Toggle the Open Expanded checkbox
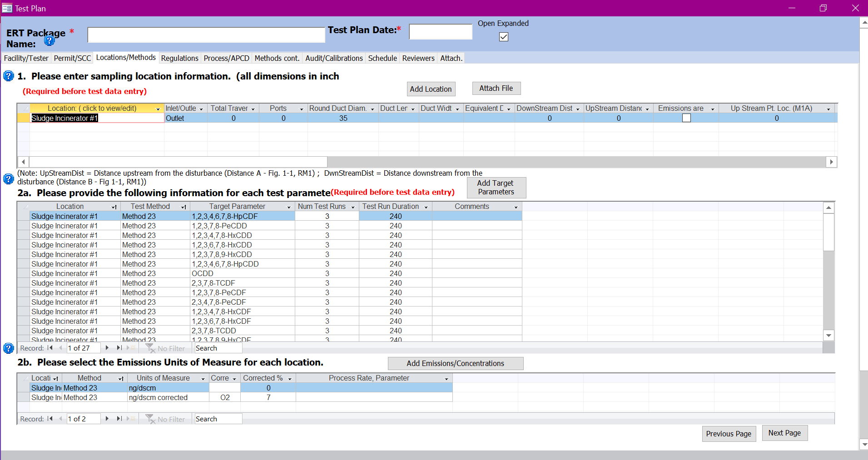 (x=504, y=37)
